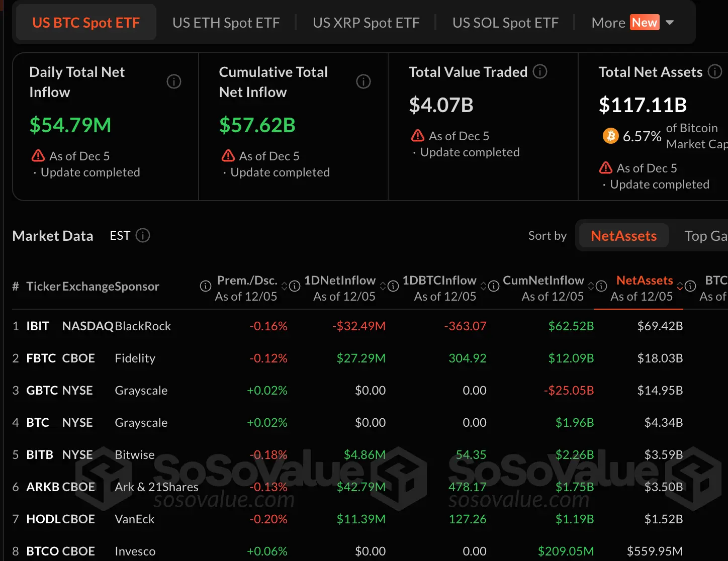
Task: Click info icon left of the BTC column header
Action: [691, 286]
